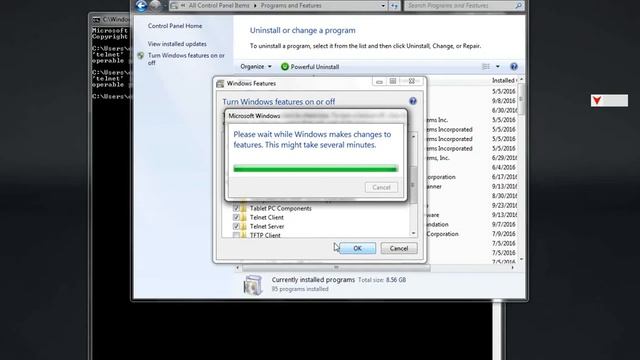Select the Telnet Server folder icon
Image resolution: width=640 pixels, height=360 pixels.
click(244, 226)
